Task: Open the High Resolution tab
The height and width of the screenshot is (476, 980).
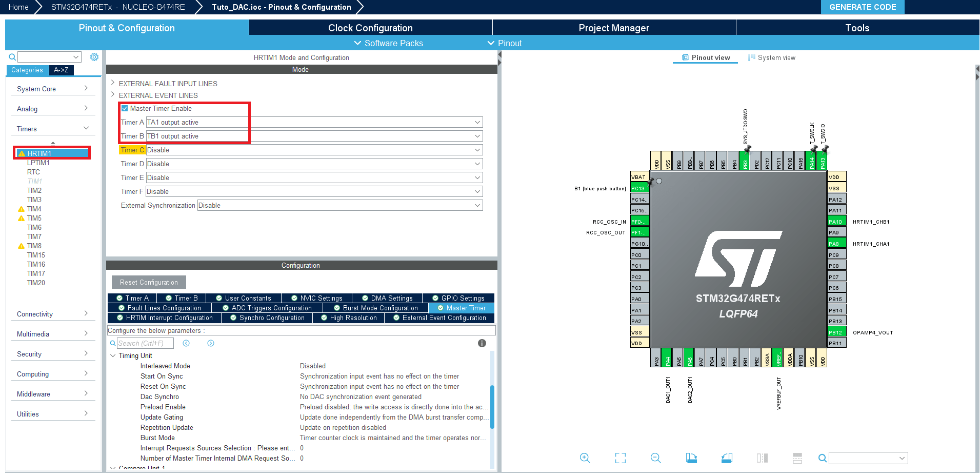Action: click(x=349, y=318)
